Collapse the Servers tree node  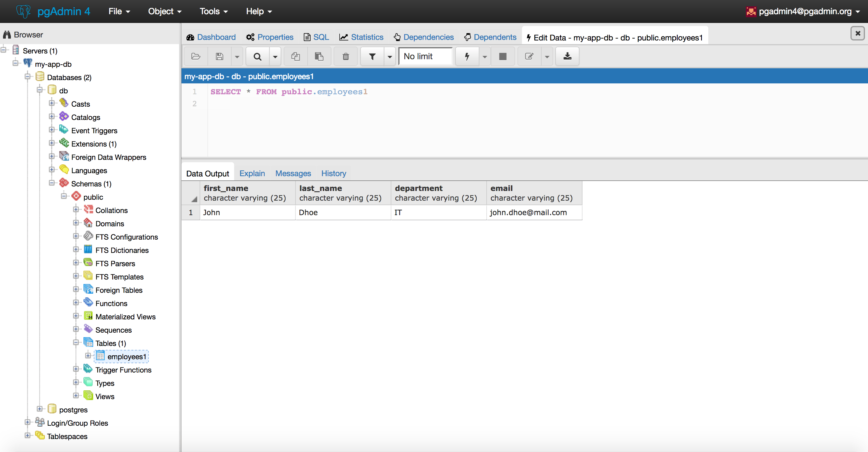(3, 50)
